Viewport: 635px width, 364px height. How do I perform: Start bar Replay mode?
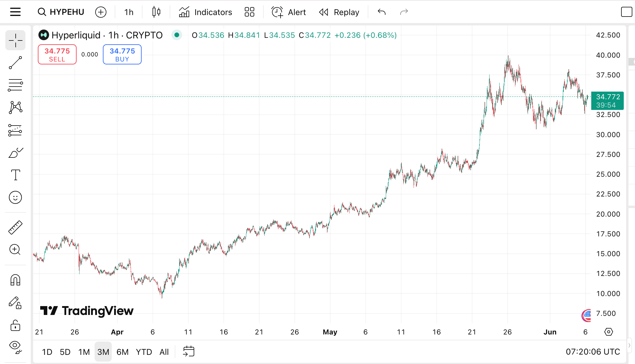tap(339, 12)
